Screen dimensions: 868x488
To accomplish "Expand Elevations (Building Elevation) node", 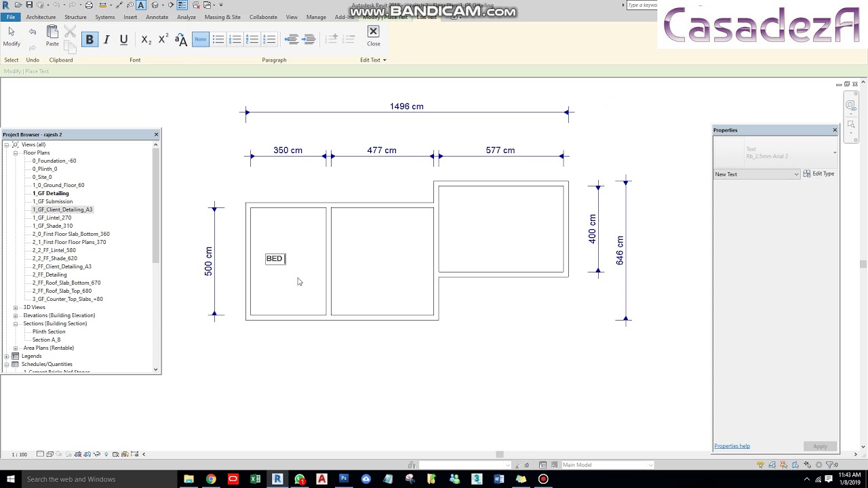I will [16, 315].
